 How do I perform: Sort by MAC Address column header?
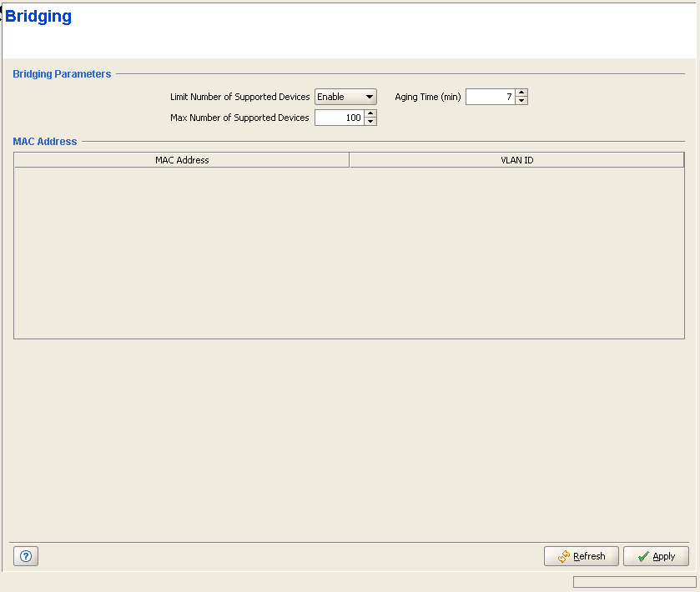click(182, 159)
